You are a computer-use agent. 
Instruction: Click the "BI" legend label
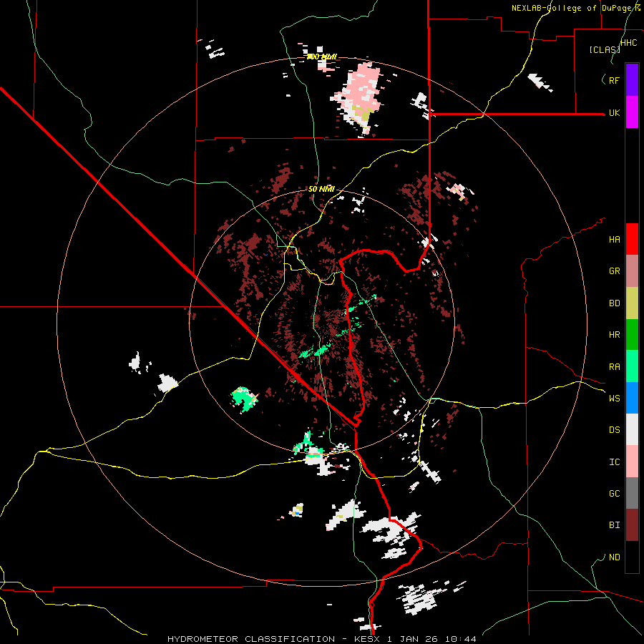coord(614,525)
